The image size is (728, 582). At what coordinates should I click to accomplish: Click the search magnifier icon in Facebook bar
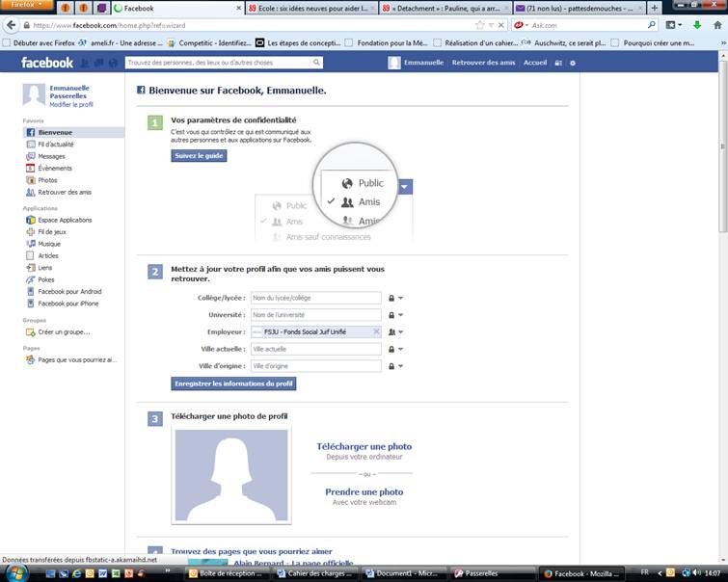(316, 63)
